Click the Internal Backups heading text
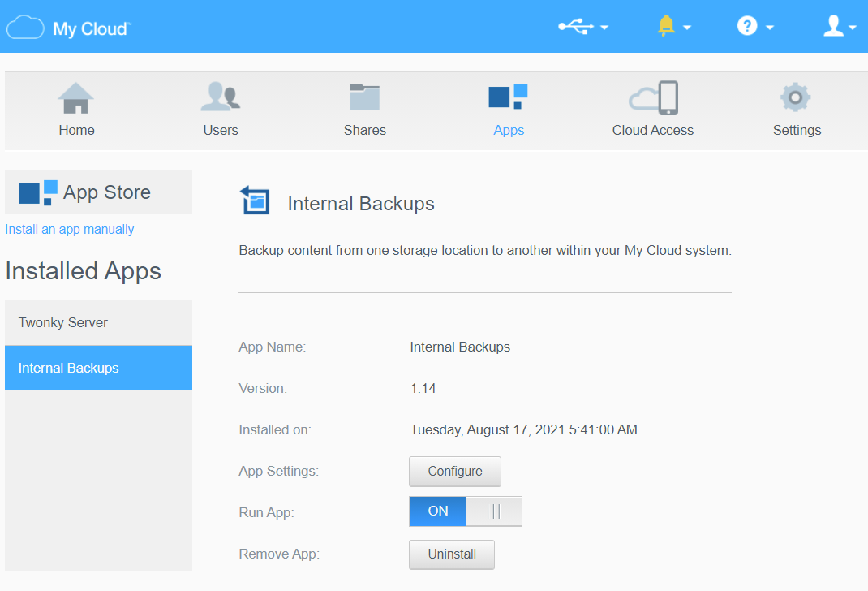 coord(361,204)
